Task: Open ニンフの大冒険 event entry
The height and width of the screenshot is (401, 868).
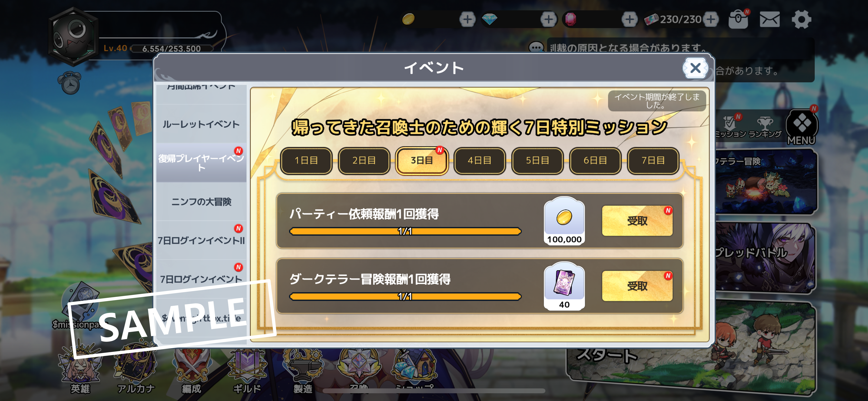Action: 201,202
